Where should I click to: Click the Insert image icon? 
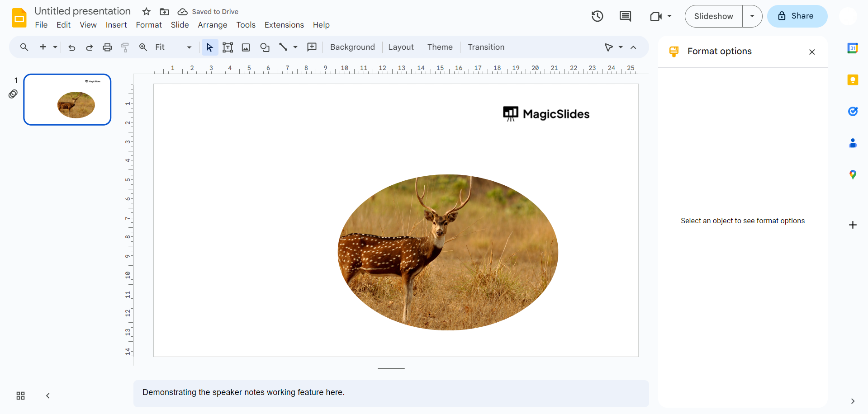pyautogui.click(x=246, y=47)
